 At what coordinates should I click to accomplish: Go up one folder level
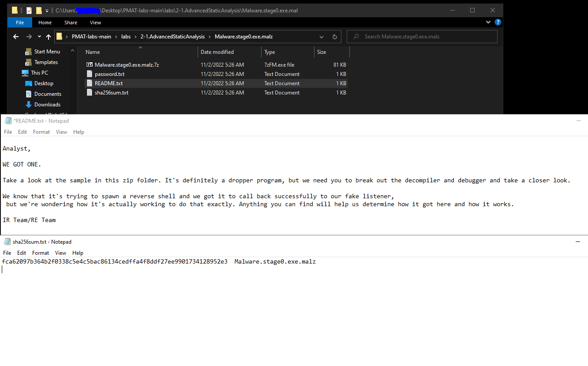tap(49, 37)
